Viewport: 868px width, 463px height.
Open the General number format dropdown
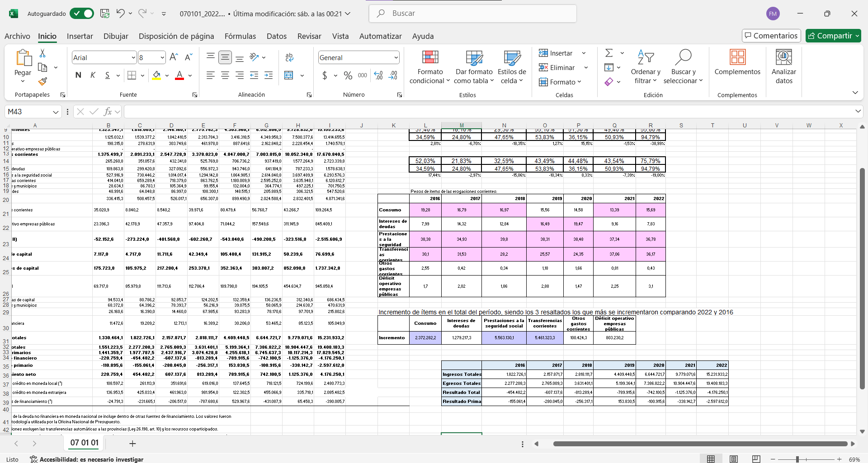396,57
